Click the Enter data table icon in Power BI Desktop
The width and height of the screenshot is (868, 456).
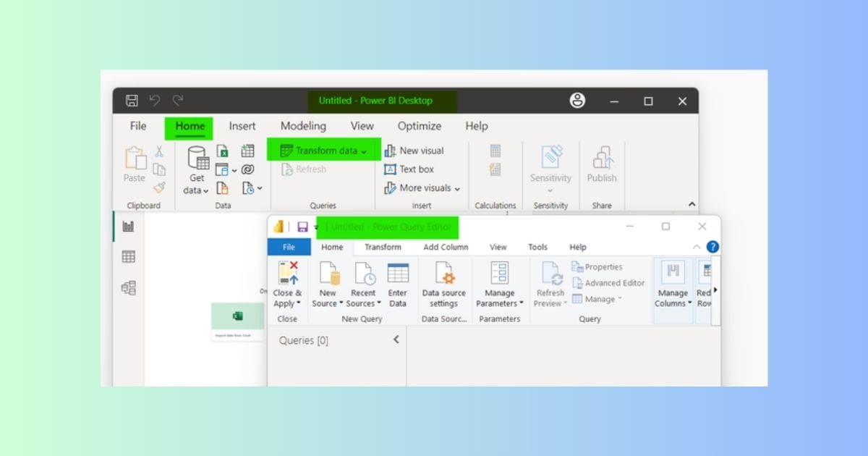247,151
